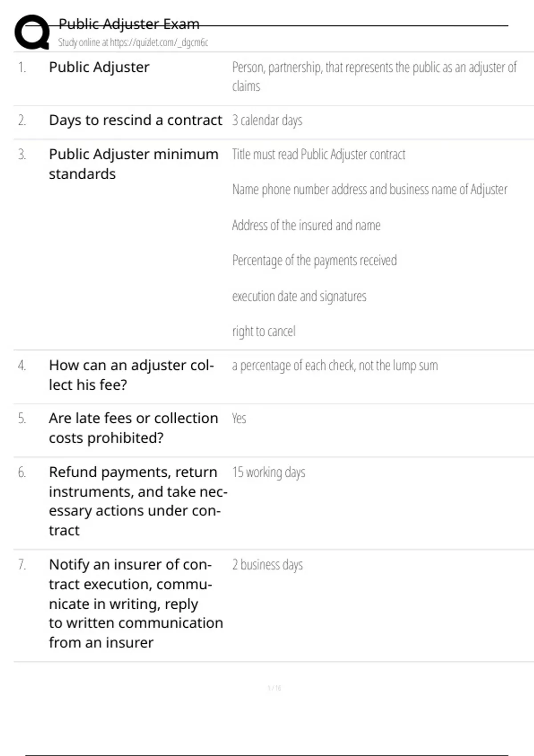Click the Public Adjuster Exam title
The height and width of the screenshot is (756, 534).
(x=129, y=24)
